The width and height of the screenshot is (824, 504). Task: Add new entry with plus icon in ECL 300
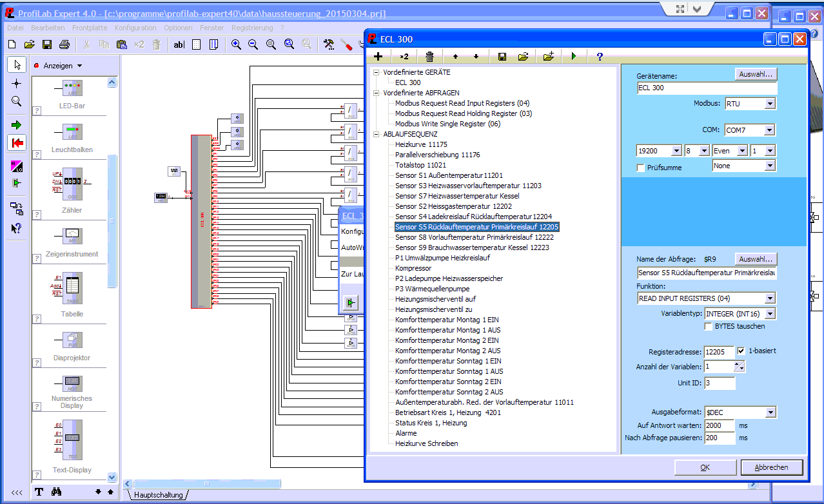click(x=378, y=57)
